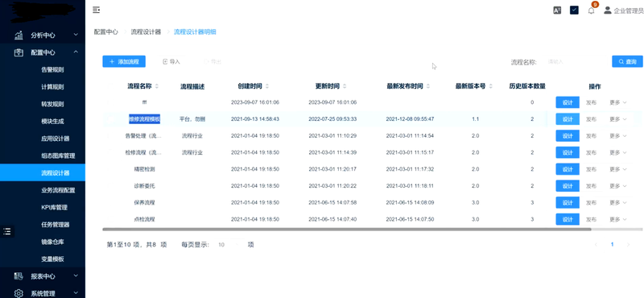This screenshot has width=644, height=298.
Task: Sort by 最新版本号 column sort arrows
Action: (x=491, y=86)
